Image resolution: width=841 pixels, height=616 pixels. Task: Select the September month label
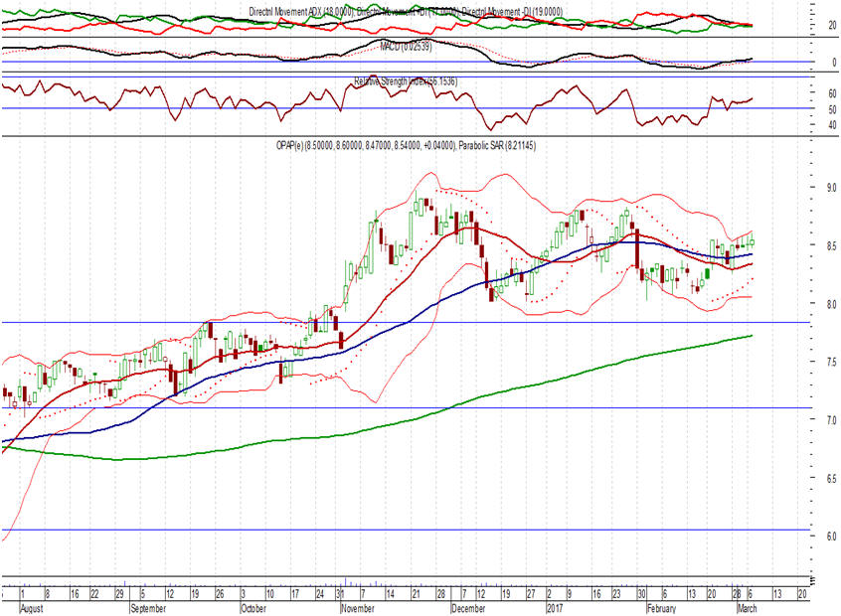tap(148, 608)
